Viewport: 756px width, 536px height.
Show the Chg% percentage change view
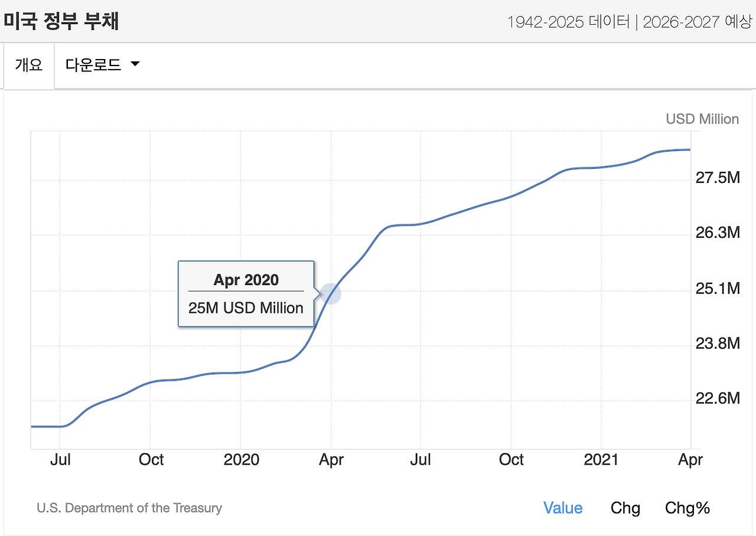tap(687, 508)
